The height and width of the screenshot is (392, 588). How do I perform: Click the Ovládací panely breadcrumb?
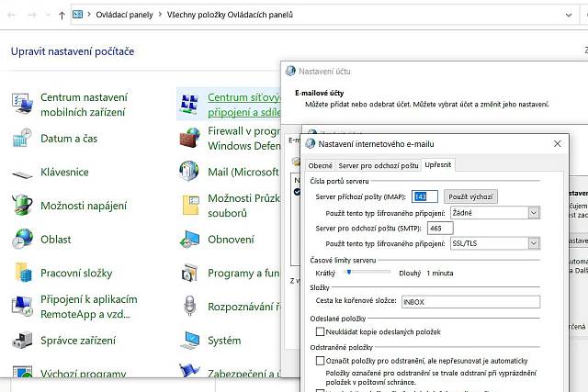pos(125,15)
